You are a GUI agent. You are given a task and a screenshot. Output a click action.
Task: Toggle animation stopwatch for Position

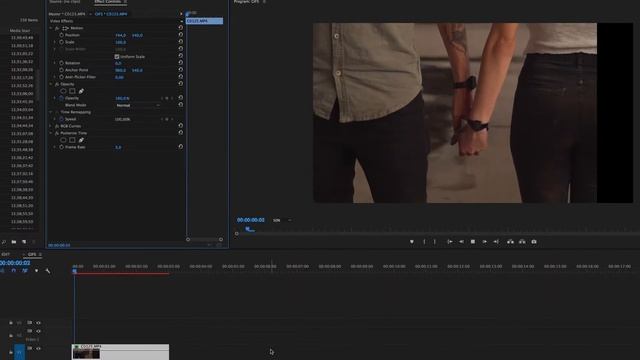pyautogui.click(x=62, y=35)
